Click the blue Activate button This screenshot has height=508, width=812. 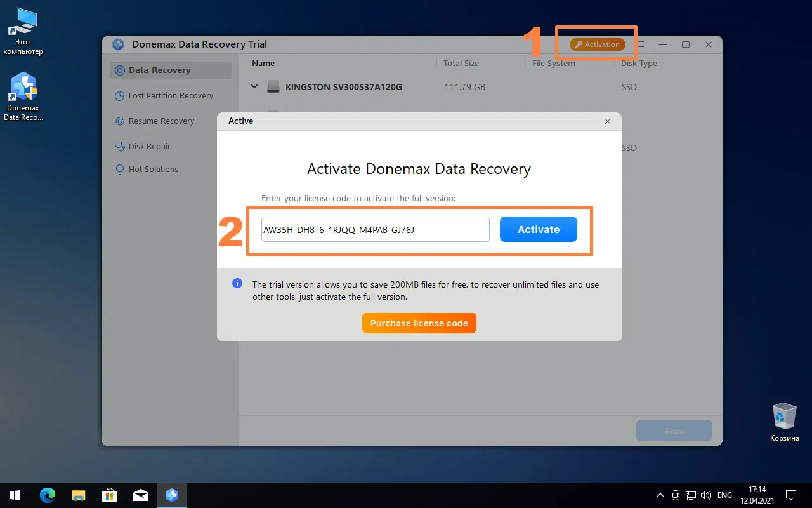coord(538,229)
